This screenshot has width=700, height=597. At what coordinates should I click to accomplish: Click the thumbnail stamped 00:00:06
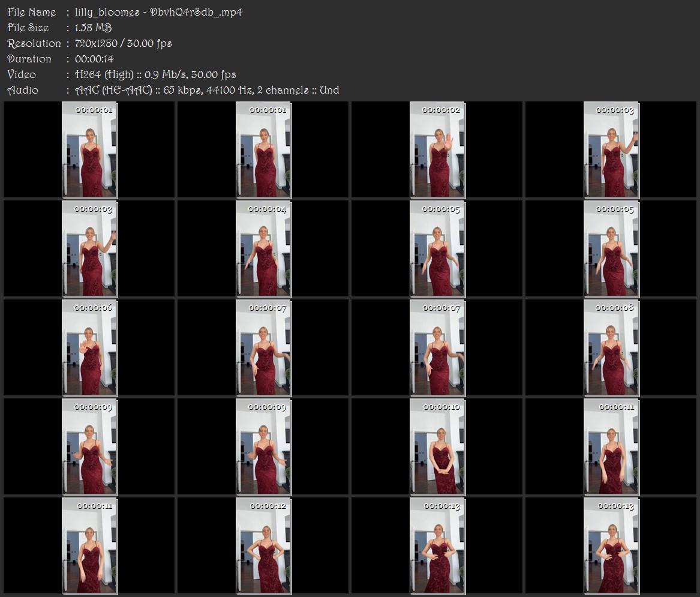(x=90, y=348)
